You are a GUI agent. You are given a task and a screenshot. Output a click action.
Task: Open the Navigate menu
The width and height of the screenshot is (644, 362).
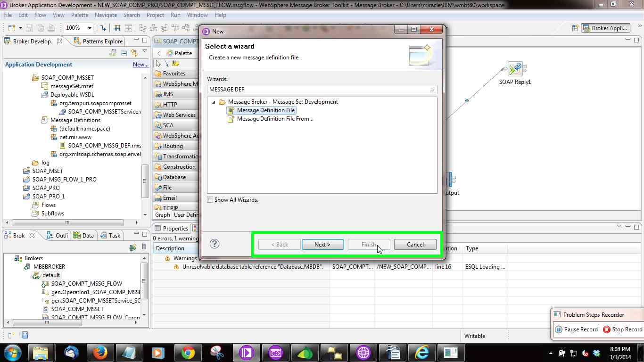point(106,15)
